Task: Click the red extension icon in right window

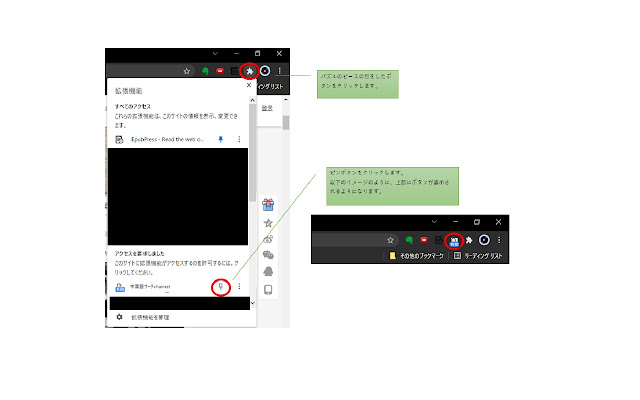Action: pyautogui.click(x=424, y=240)
